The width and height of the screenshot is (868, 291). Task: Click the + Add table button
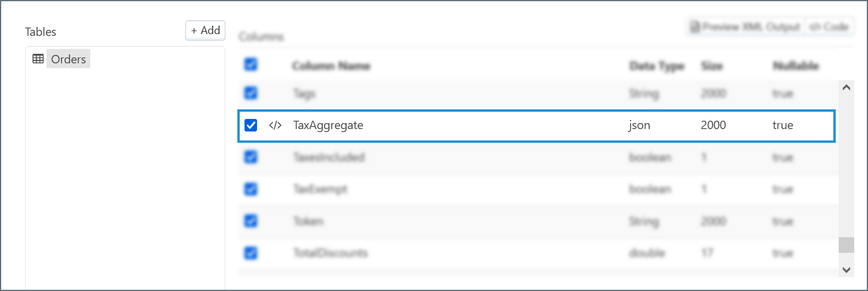[205, 30]
